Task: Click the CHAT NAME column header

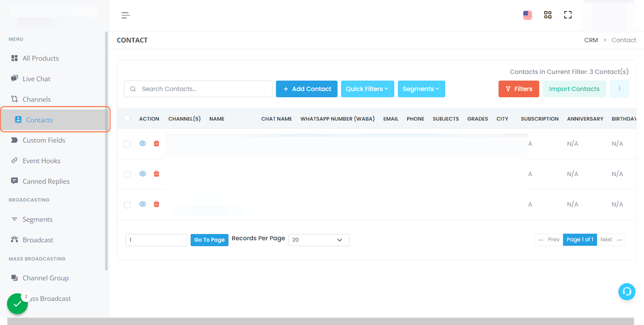Action: [x=276, y=119]
